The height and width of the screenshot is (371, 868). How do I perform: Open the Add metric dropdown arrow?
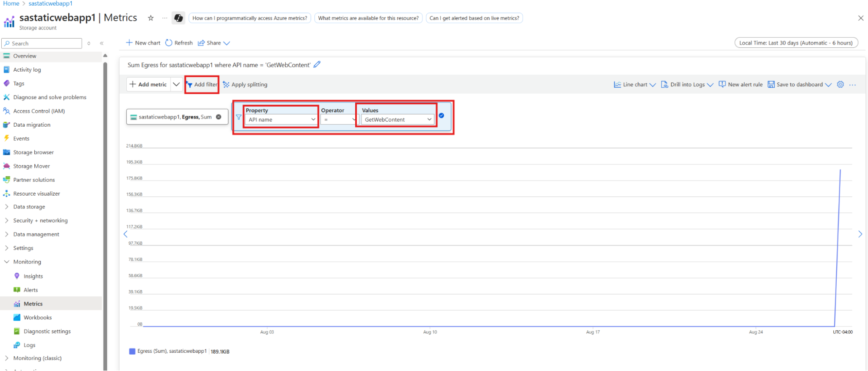(176, 84)
